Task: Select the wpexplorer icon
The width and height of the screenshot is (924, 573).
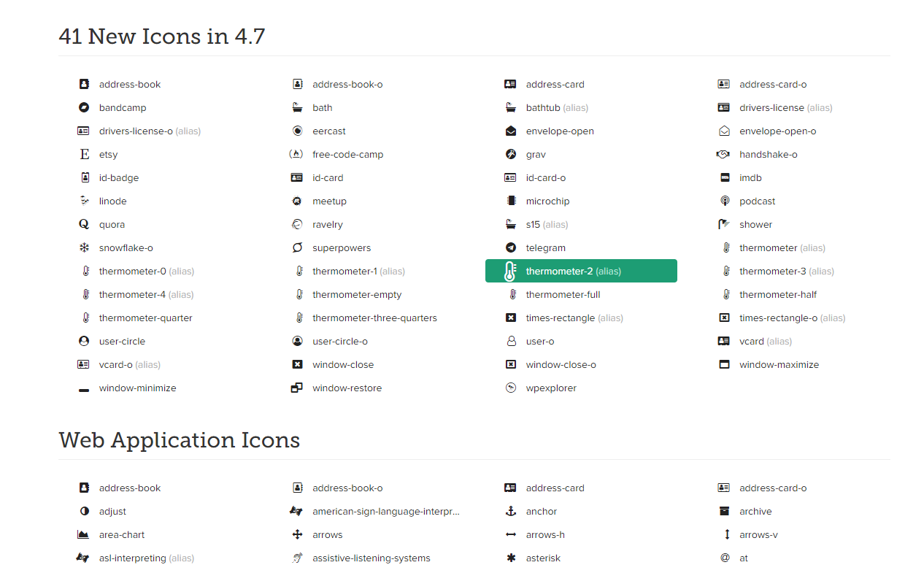Action: pyautogui.click(x=511, y=388)
